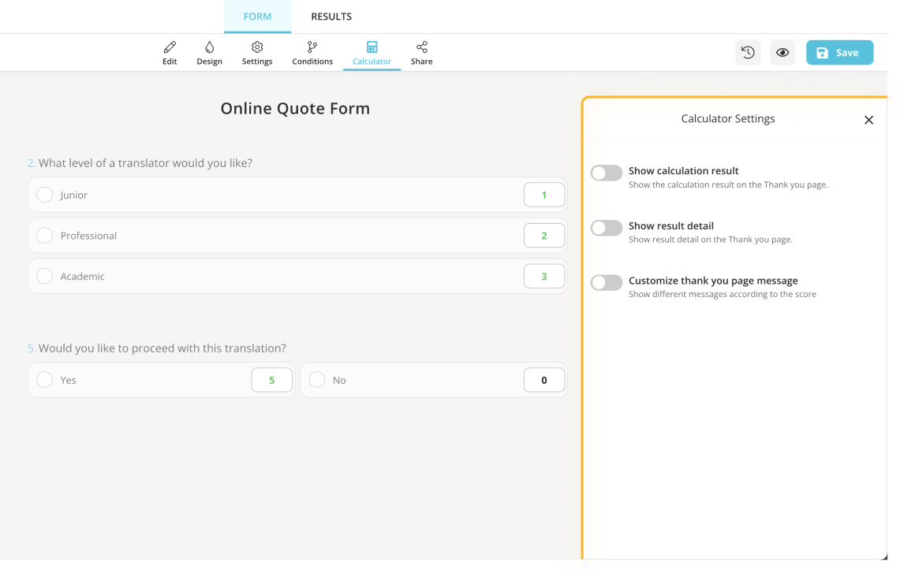Screen dimensions: 915x588
Task: Click question 'Would you like to proceed with this translation?'
Action: coord(162,348)
